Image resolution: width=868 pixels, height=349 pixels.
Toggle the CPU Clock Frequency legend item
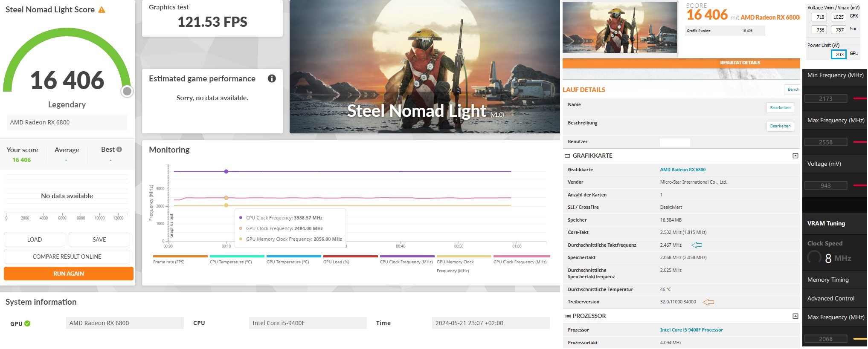coord(407,260)
